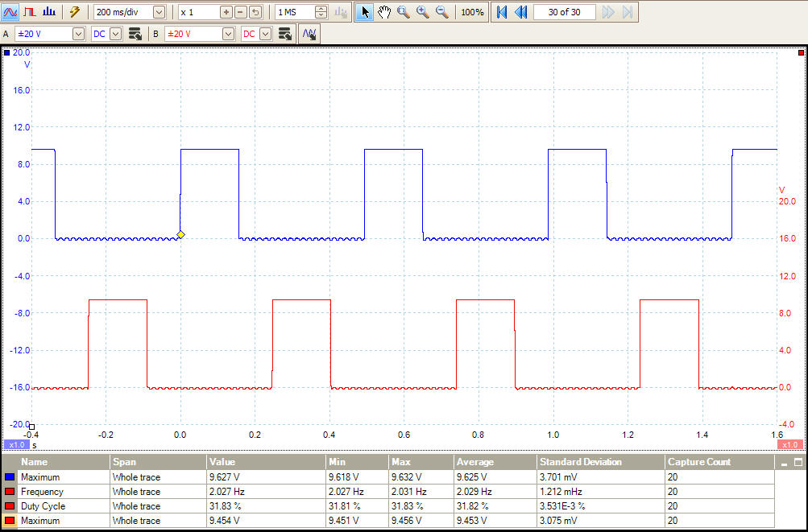
Task: Click the Channel A label in toolbar
Action: 6,35
